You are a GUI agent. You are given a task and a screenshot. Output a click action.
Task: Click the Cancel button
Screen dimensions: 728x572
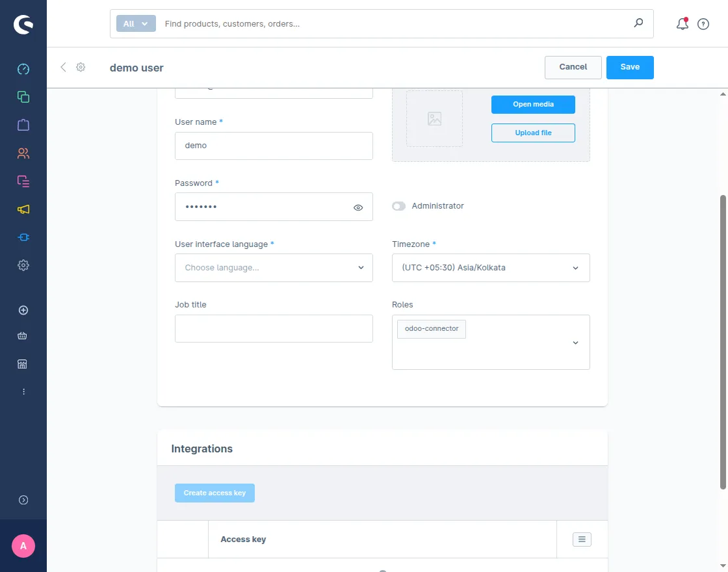click(x=573, y=68)
